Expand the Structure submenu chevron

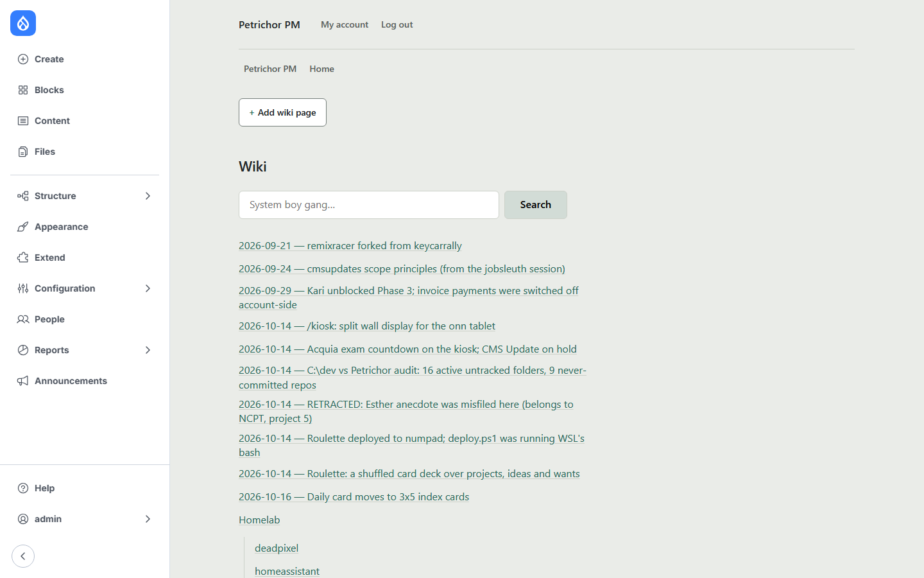point(148,196)
